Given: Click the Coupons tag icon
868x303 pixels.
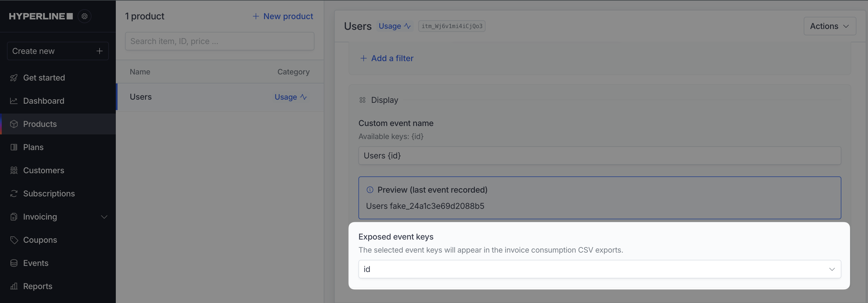Looking at the screenshot, I should (14, 240).
